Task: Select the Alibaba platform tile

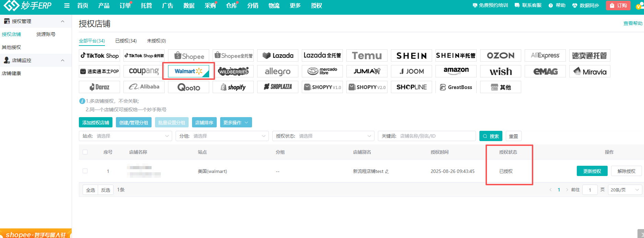Action: [x=144, y=87]
